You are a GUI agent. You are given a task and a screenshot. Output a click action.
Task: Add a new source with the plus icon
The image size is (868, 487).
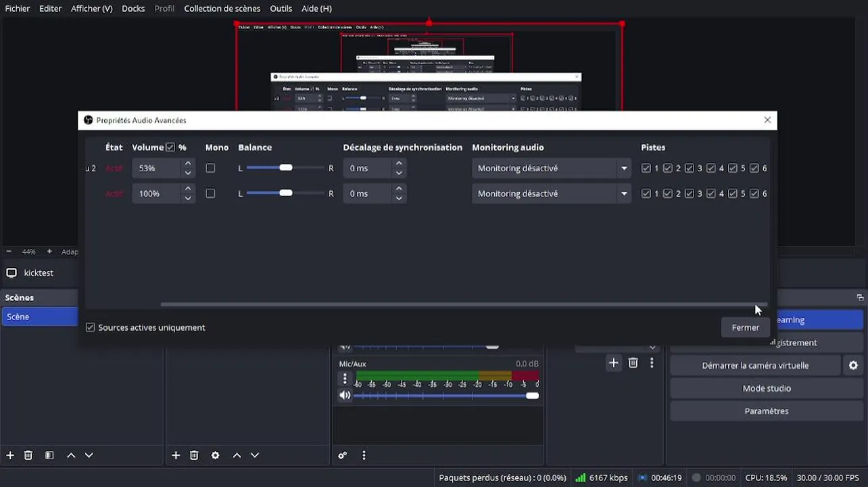pyautogui.click(x=176, y=455)
